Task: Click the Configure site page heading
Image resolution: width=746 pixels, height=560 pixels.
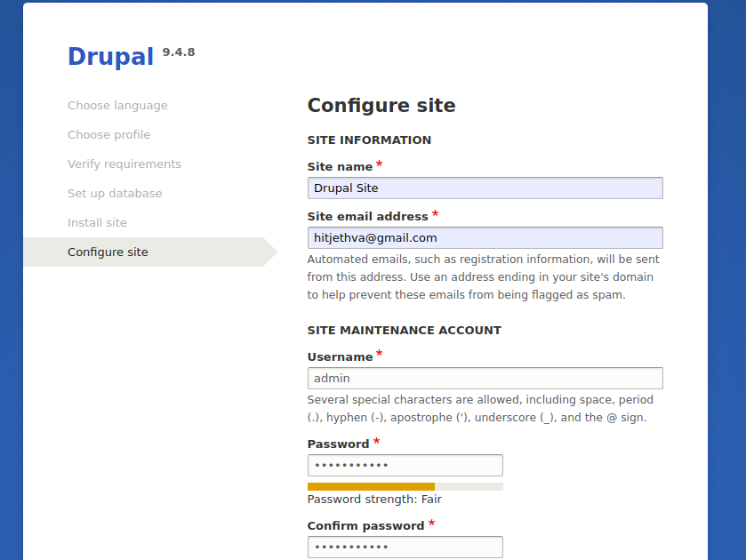Action: [381, 106]
